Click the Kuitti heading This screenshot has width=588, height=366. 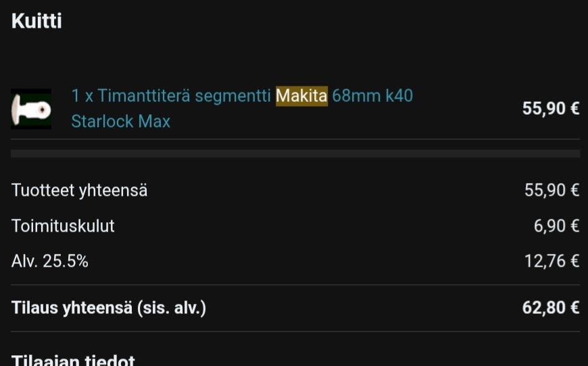point(36,21)
